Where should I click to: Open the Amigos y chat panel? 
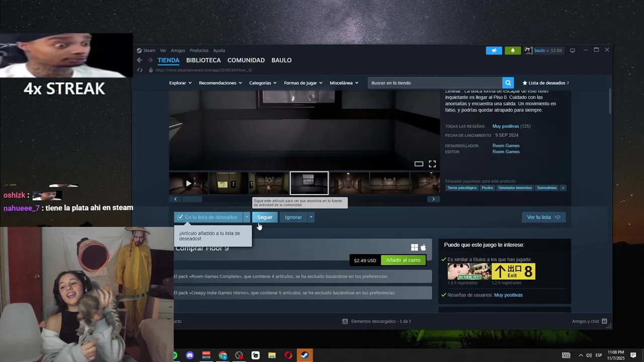(x=589, y=321)
